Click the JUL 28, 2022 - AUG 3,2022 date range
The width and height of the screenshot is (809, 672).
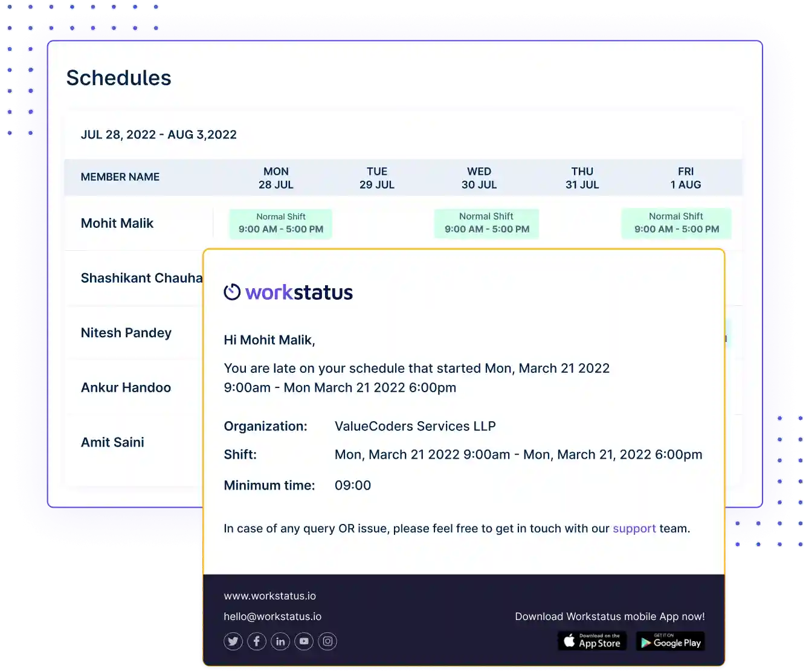click(x=159, y=135)
